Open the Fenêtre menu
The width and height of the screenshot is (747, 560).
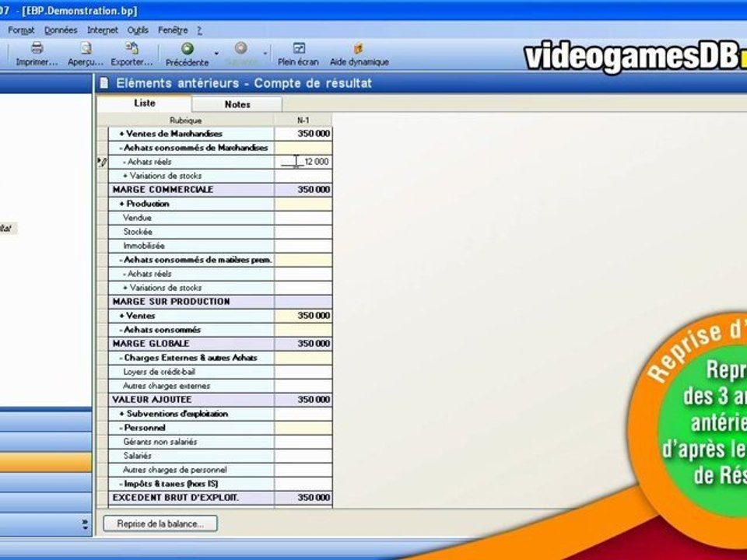coord(173,30)
